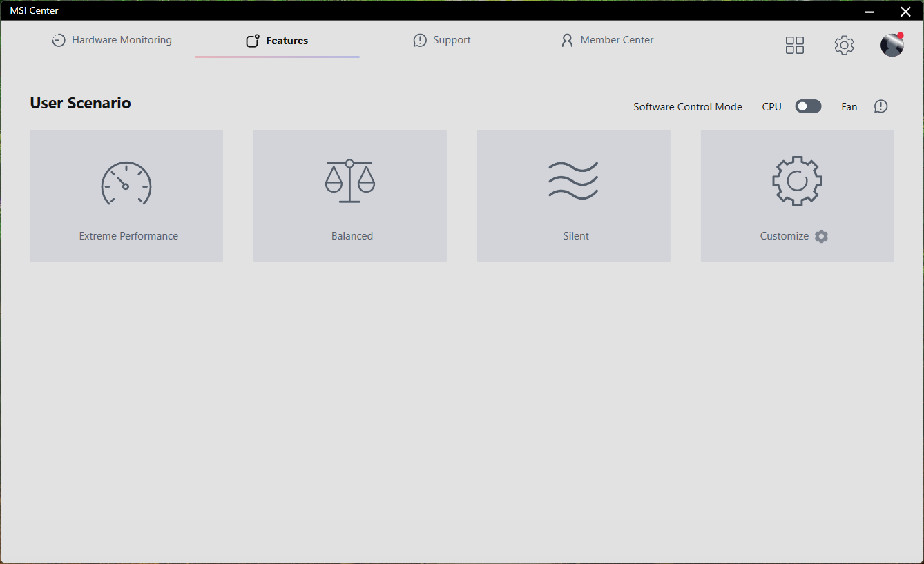Open Customize settings via small gear icon
Image resolution: width=924 pixels, height=564 pixels.
pyautogui.click(x=821, y=236)
